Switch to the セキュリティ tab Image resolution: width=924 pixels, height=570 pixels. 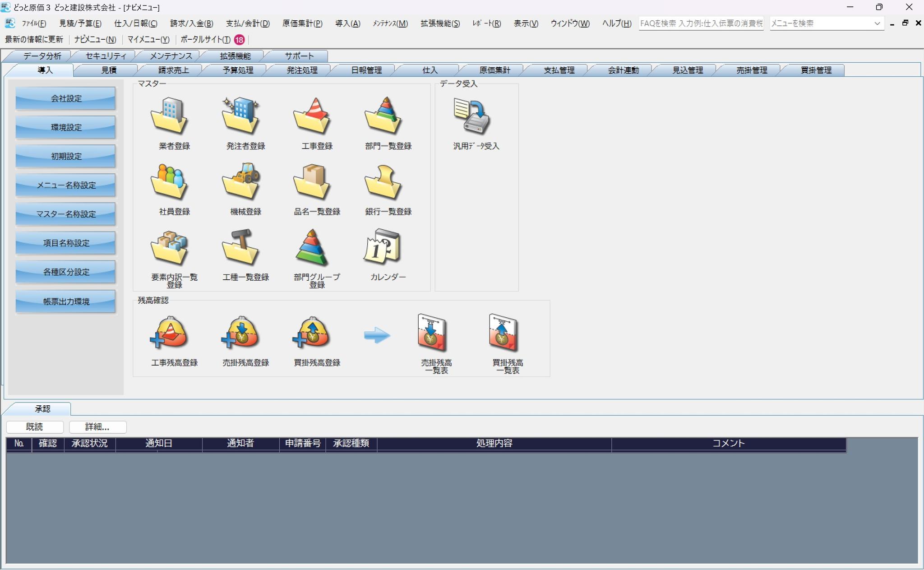tap(106, 56)
